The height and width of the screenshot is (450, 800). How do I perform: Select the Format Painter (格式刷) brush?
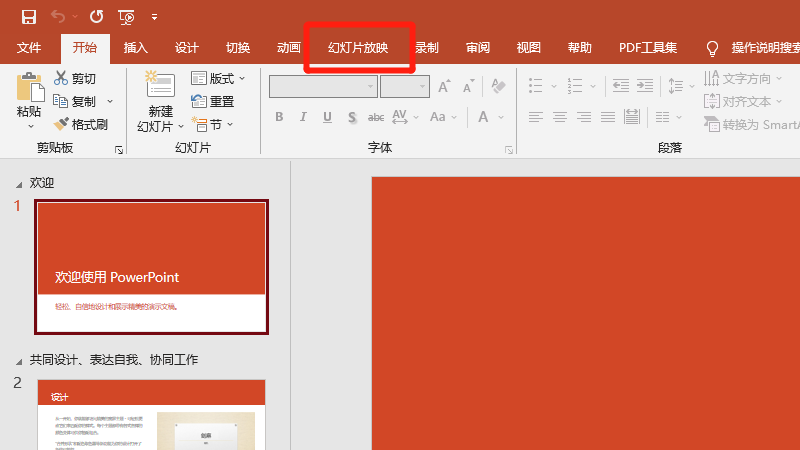pos(61,124)
